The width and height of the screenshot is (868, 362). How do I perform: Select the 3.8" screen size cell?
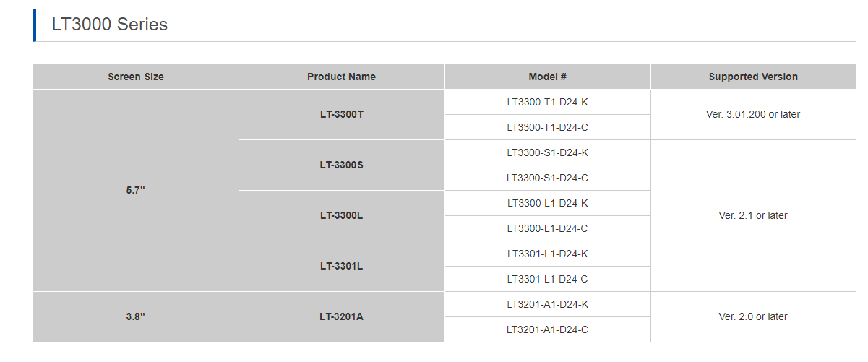(136, 317)
